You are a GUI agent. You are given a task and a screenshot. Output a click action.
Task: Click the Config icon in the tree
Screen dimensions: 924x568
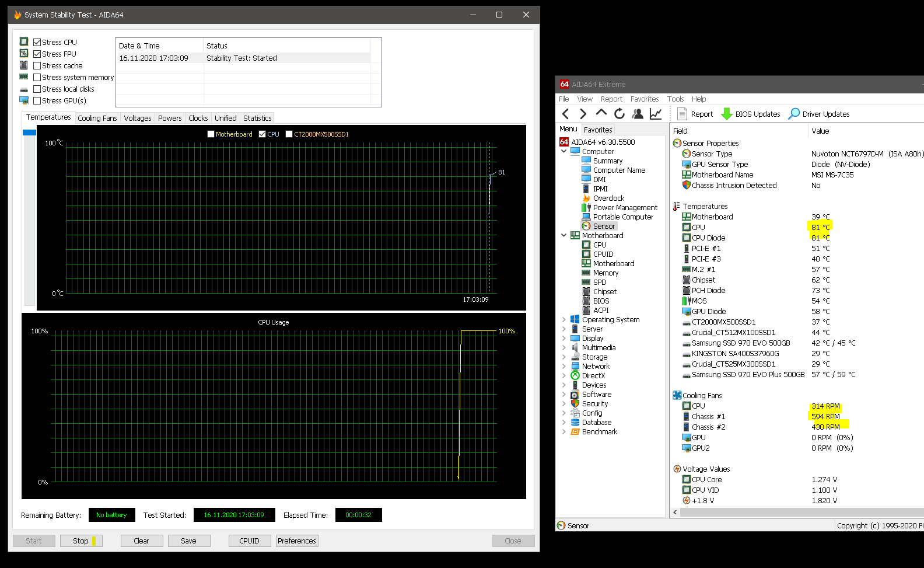tap(575, 413)
